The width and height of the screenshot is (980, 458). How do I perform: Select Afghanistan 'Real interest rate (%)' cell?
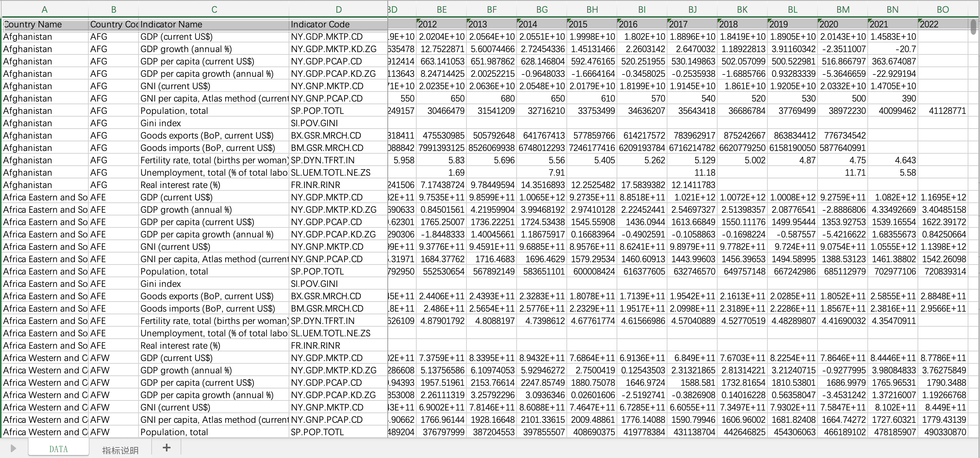[x=214, y=185]
